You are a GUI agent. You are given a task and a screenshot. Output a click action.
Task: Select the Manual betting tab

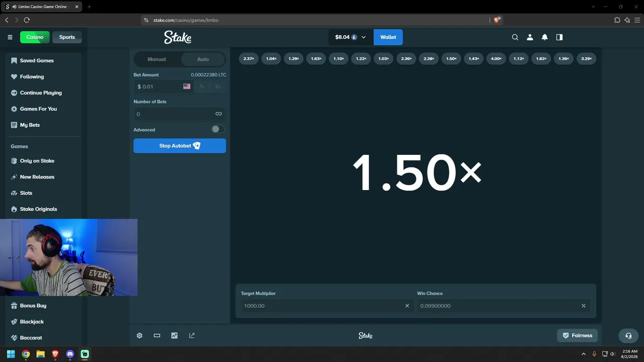[x=156, y=59]
